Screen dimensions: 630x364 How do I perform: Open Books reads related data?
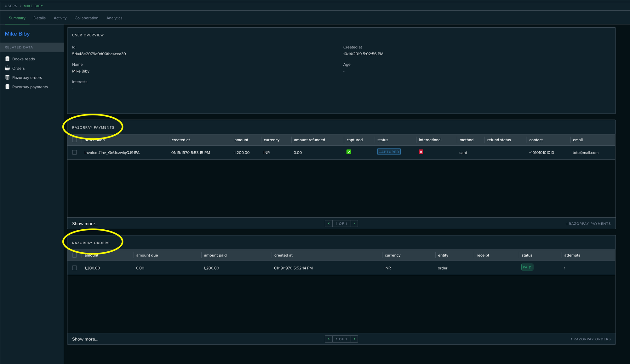pyautogui.click(x=24, y=59)
